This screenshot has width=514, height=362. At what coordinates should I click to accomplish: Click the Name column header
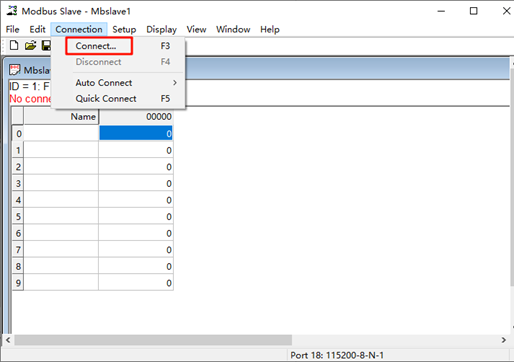61,117
